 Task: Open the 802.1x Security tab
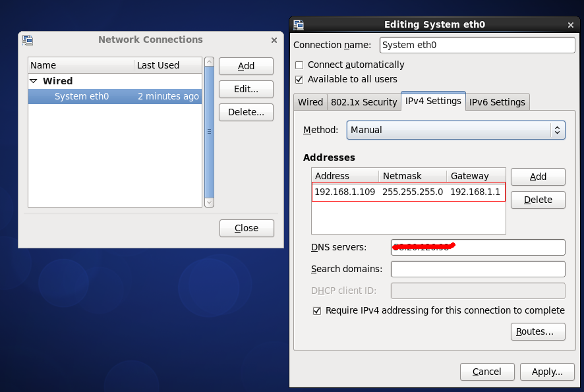click(364, 102)
